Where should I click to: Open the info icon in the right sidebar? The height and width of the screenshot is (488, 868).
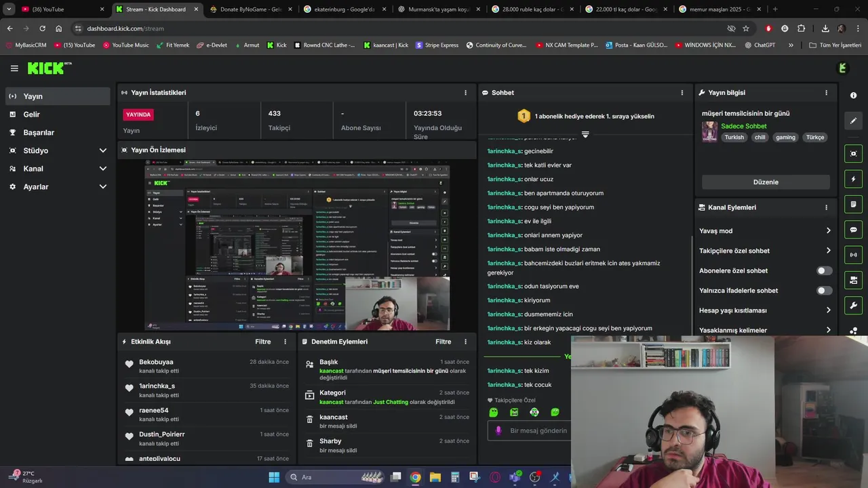point(854,95)
